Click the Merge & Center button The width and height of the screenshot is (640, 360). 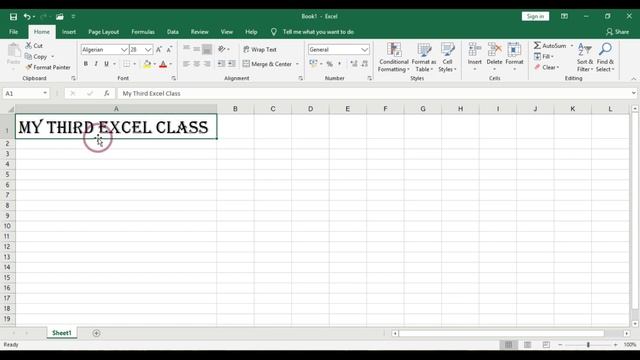click(x=267, y=64)
